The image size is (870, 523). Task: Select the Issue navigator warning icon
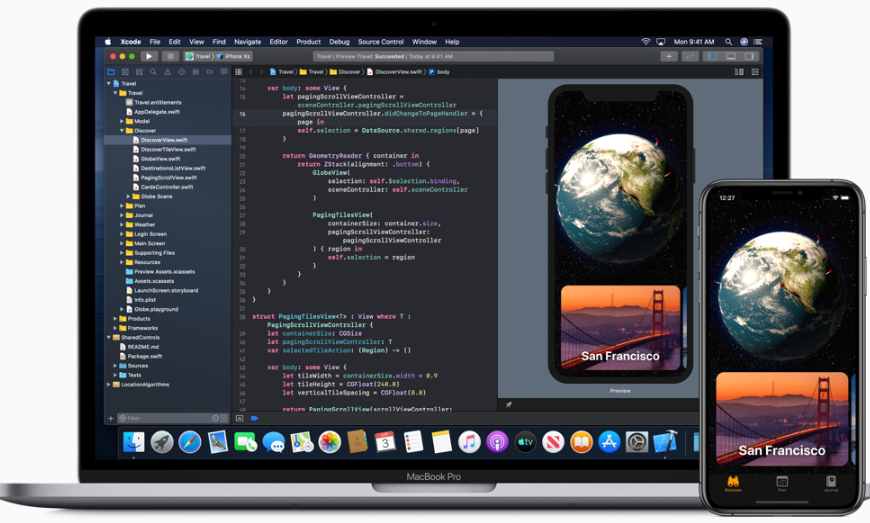pyautogui.click(x=167, y=72)
